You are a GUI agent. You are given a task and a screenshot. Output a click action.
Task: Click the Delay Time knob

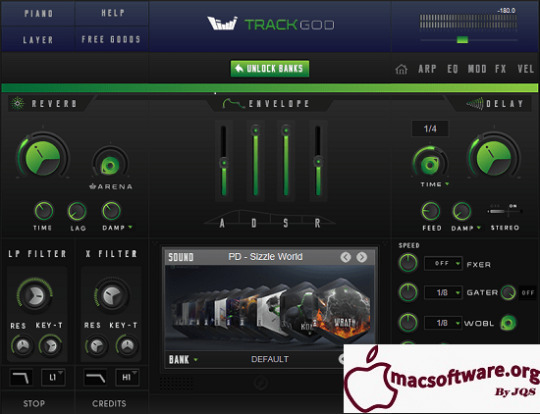430,164
